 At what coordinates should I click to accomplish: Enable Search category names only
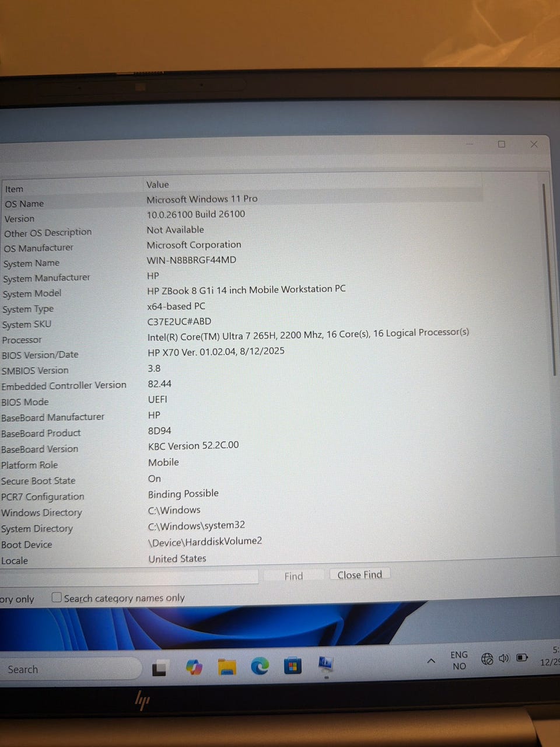coord(57,597)
